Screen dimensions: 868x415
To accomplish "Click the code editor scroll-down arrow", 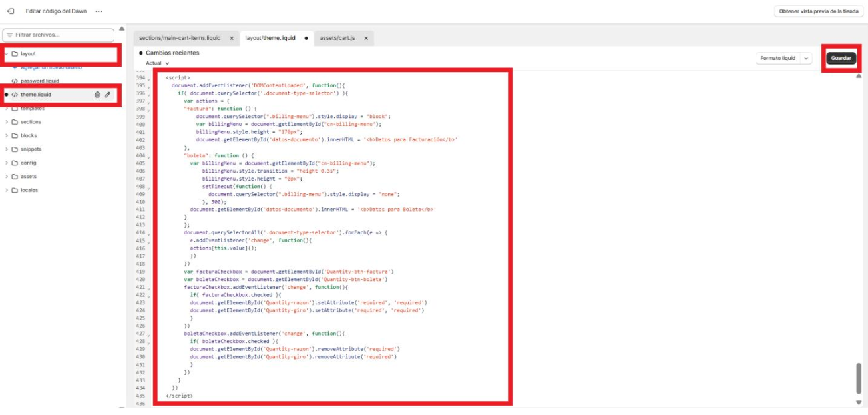I will (859, 402).
